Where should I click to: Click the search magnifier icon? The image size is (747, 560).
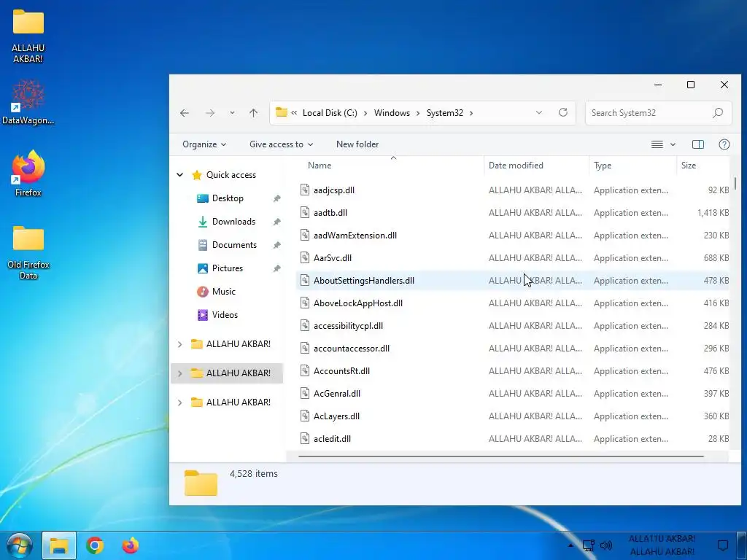pos(718,113)
